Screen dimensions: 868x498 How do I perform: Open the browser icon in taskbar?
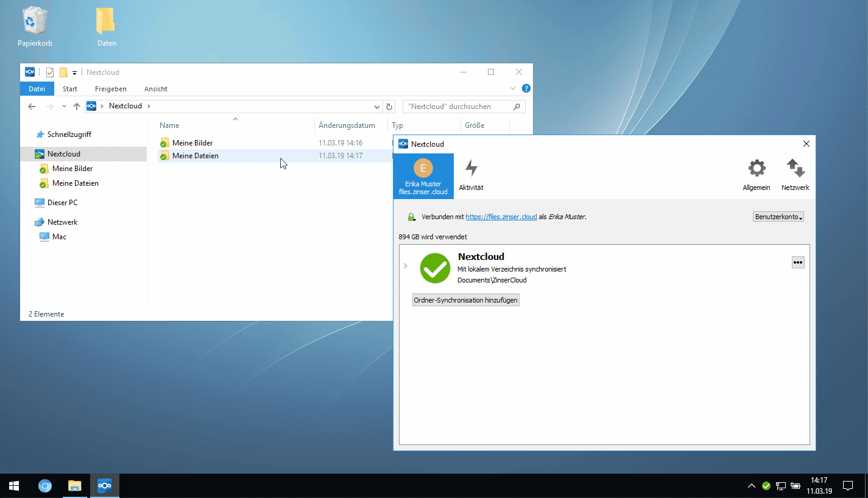[45, 486]
